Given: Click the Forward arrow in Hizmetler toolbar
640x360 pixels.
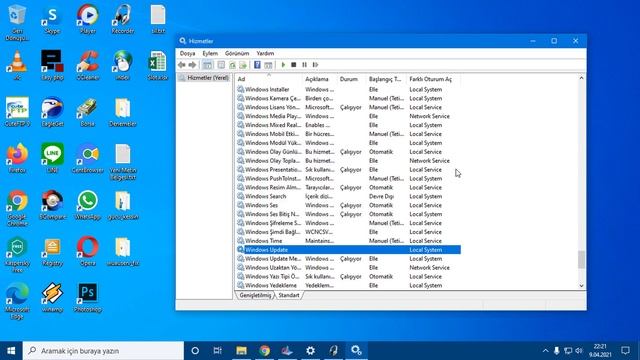Looking at the screenshot, I should [192, 65].
